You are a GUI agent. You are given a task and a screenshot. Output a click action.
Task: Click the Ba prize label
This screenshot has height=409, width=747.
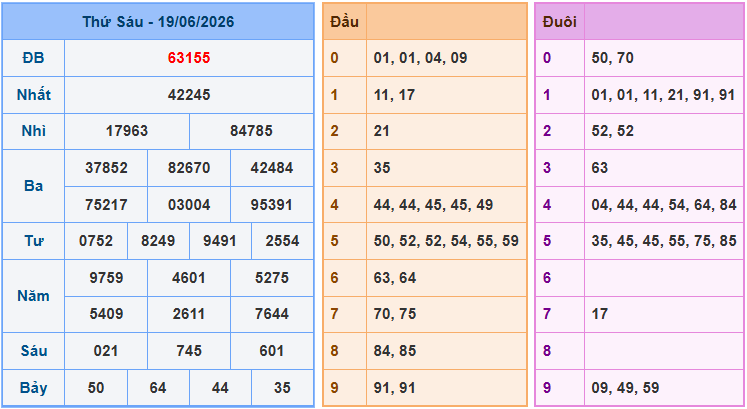[x=33, y=186]
